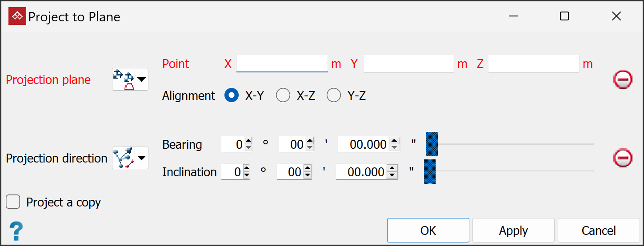Click the Projection direction mode icon
Image resolution: width=644 pixels, height=246 pixels.
124,158
